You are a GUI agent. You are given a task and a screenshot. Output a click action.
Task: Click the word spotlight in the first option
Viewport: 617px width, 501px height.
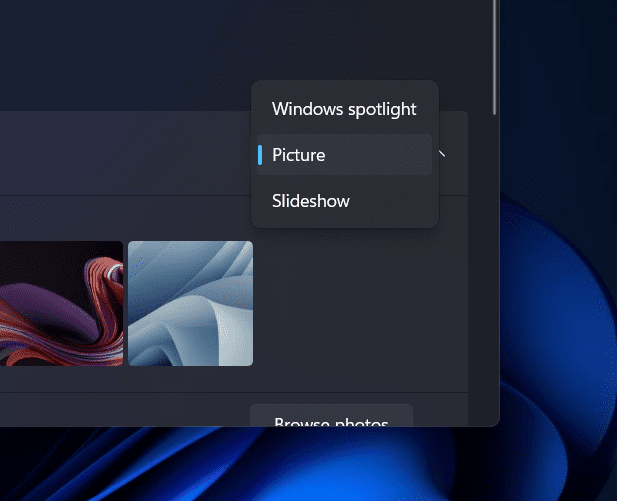pos(380,109)
